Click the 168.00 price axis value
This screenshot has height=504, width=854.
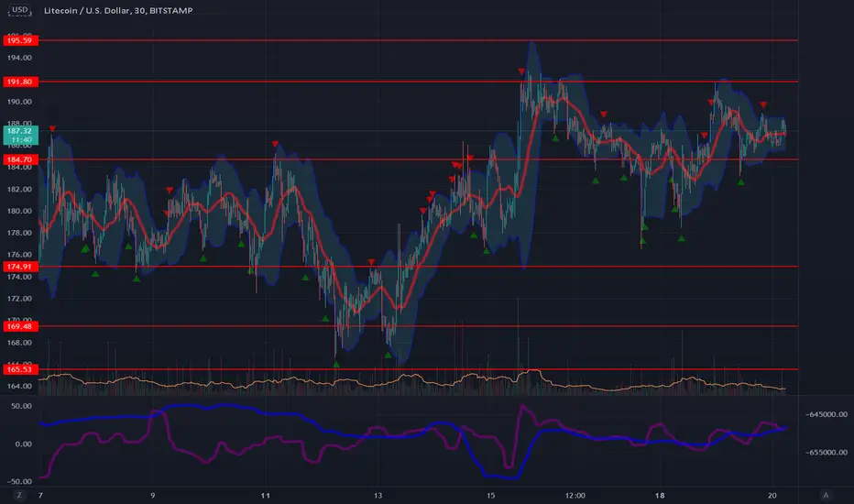(19, 343)
